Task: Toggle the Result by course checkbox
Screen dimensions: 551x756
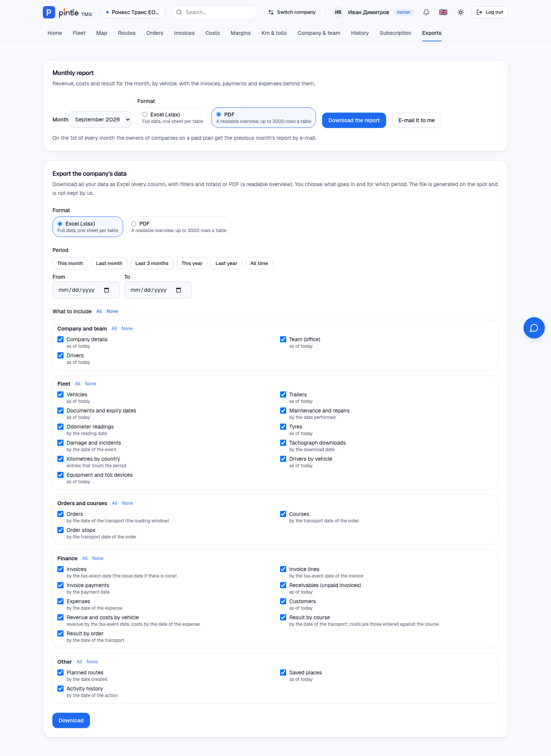Action: tap(283, 617)
